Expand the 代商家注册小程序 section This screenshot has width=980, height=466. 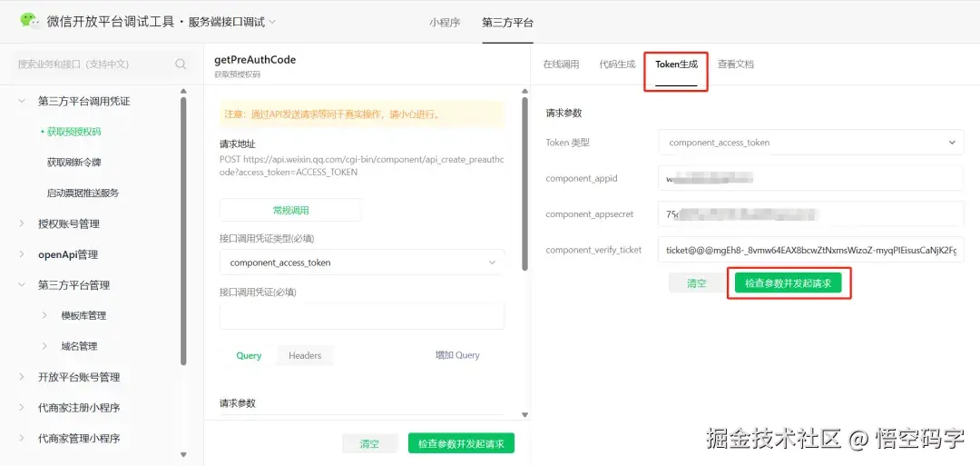tap(22, 408)
